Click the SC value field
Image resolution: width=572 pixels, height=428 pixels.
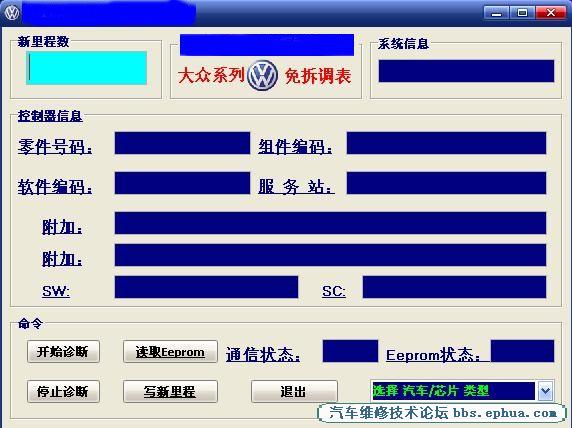pyautogui.click(x=454, y=287)
